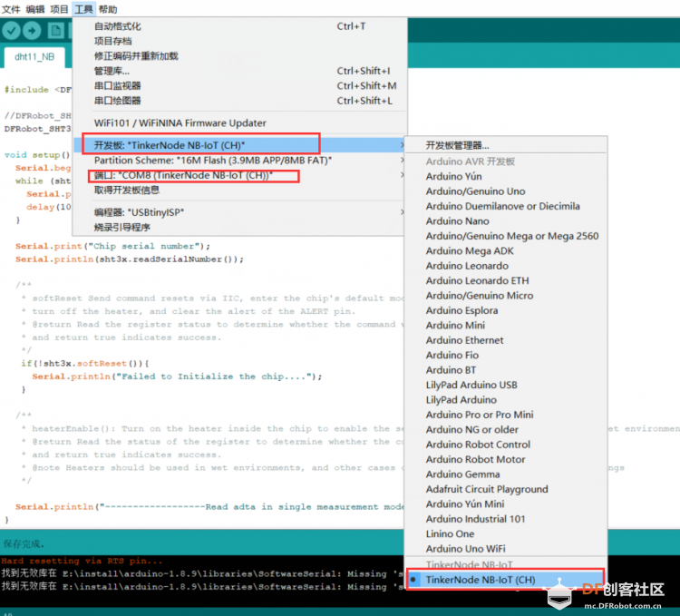Image resolution: width=680 pixels, height=616 pixels.
Task: Click the if(!sht3x.softReset()) code line
Action: coord(85,364)
